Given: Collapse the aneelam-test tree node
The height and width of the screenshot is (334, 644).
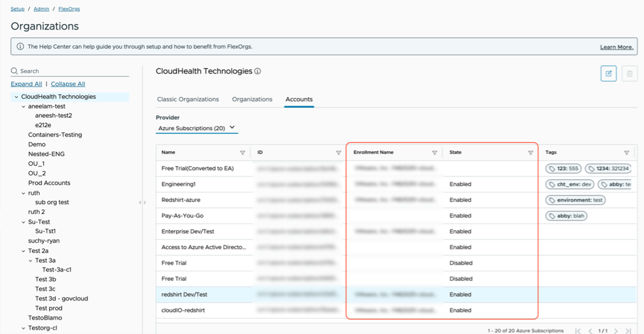Looking at the screenshot, I should 23,106.
